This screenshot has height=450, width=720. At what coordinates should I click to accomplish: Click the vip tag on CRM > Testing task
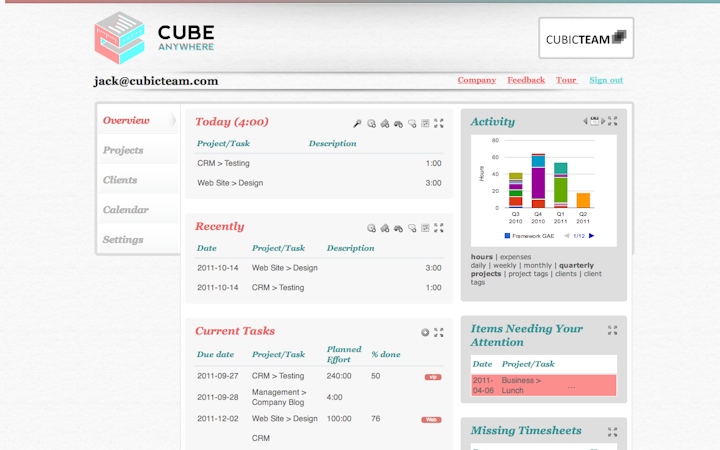[433, 377]
